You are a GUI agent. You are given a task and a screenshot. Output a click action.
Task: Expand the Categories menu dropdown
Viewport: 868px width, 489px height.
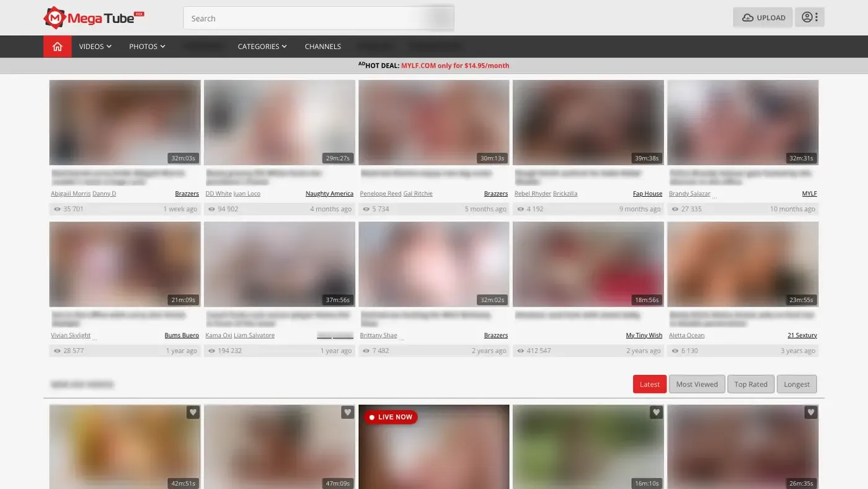(x=262, y=47)
